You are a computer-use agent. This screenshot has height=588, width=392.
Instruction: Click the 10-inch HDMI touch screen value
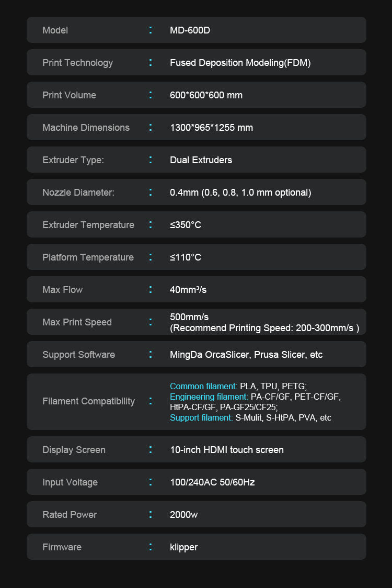226,450
